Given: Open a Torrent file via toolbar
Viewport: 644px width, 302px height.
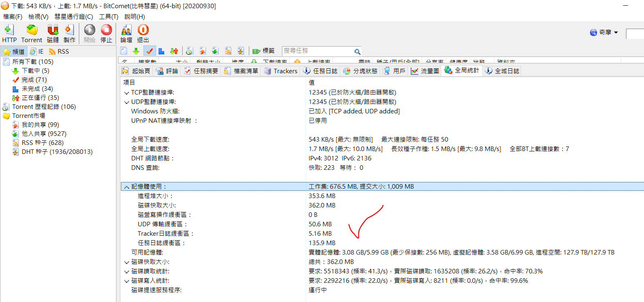Looking at the screenshot, I should 31,33.
